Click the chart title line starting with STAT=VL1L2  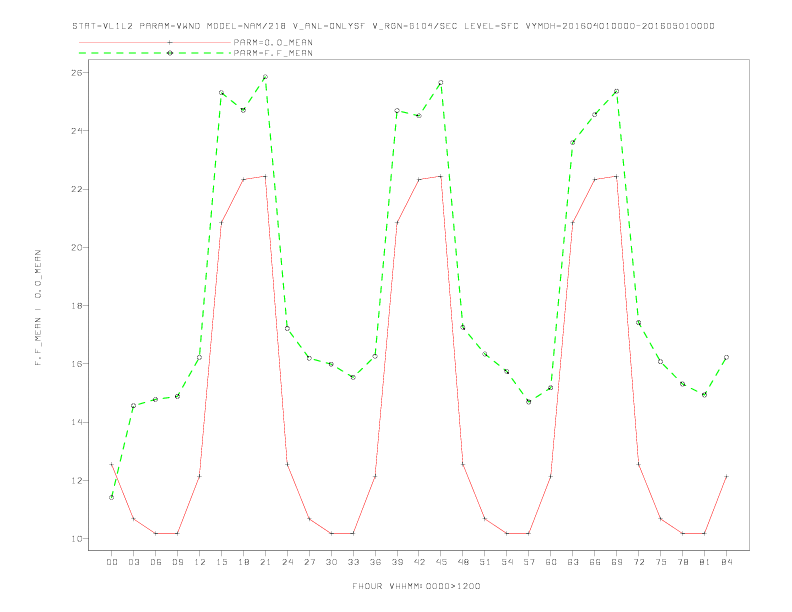pos(393,26)
